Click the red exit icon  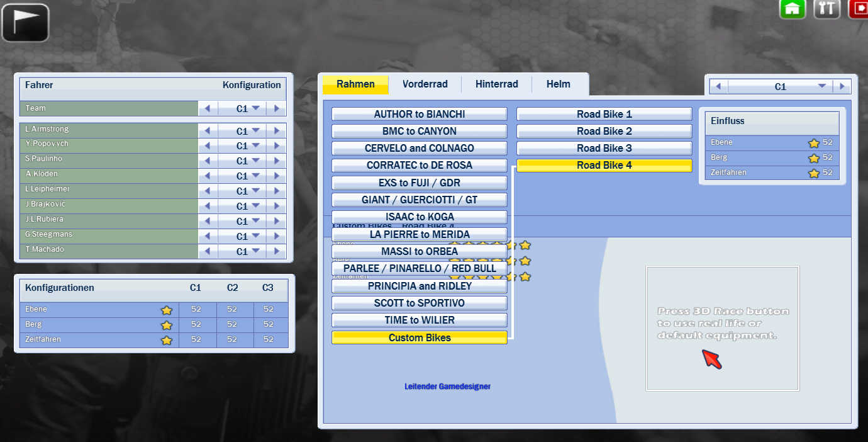[x=859, y=9]
